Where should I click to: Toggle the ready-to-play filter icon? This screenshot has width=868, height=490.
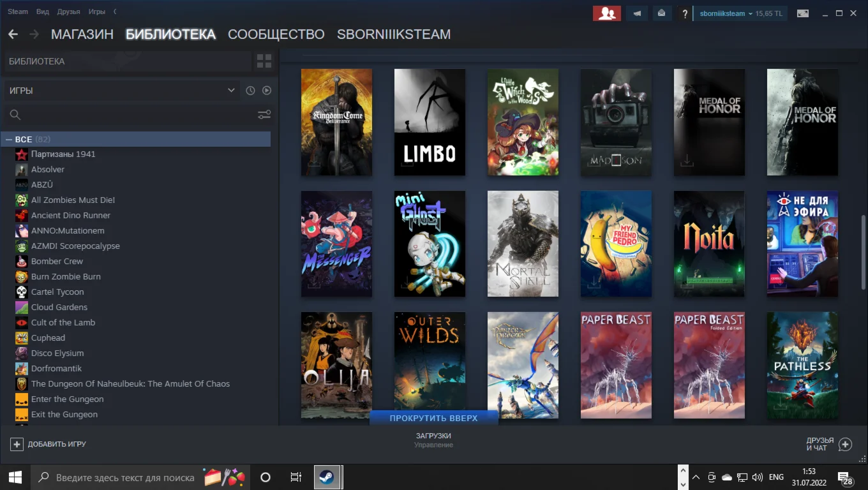[267, 91]
